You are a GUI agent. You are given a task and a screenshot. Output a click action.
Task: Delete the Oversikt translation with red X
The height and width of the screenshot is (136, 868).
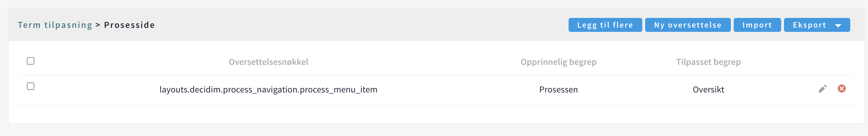click(841, 88)
